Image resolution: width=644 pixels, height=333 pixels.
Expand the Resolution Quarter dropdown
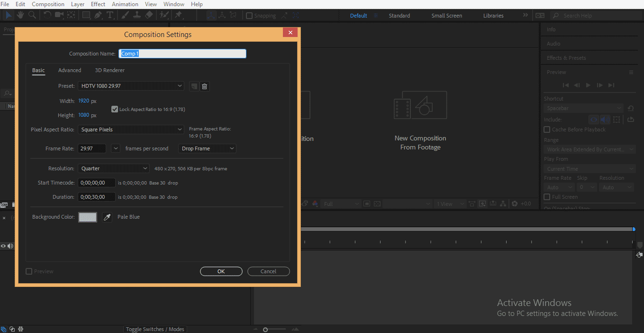click(114, 168)
